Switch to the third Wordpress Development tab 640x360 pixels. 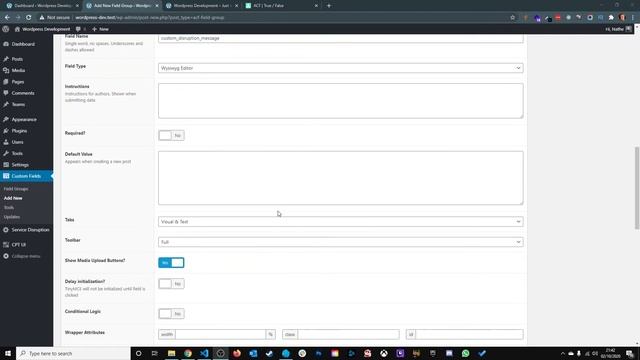[x=201, y=6]
